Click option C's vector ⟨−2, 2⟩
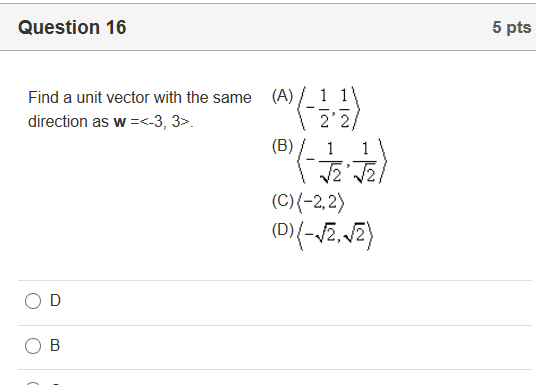Viewport: 536px width, 385px height. click(x=321, y=203)
